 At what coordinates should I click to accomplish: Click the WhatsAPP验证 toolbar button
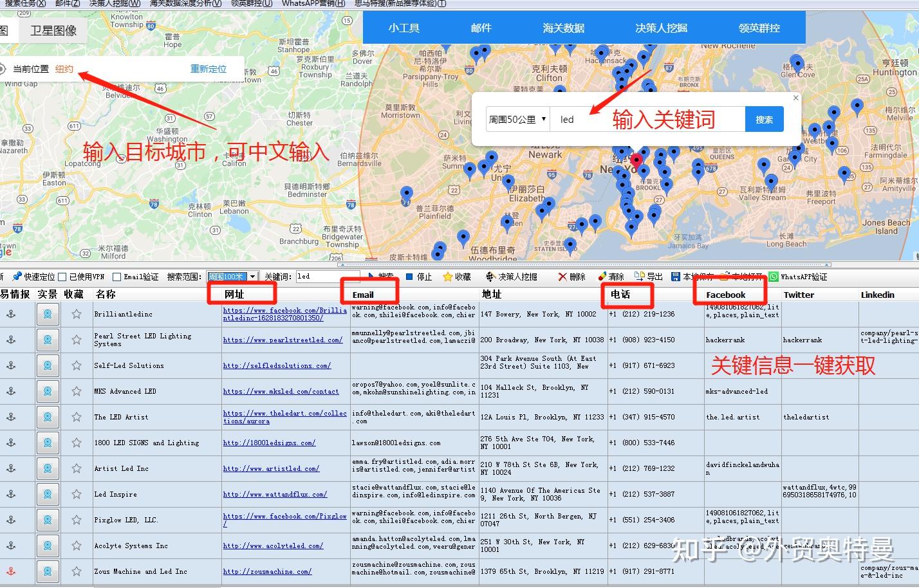click(x=798, y=277)
